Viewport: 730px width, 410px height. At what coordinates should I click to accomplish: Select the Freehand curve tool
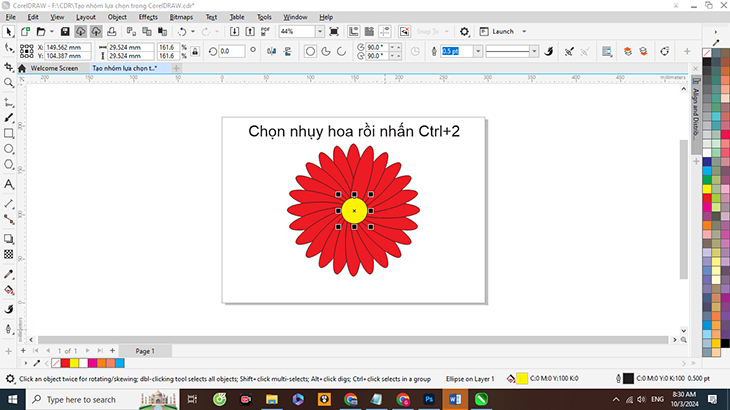click(8, 102)
